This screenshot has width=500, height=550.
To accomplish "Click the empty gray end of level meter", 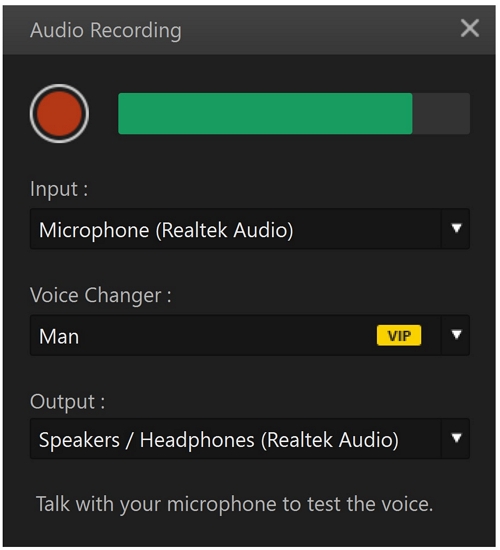I will click(441, 114).
